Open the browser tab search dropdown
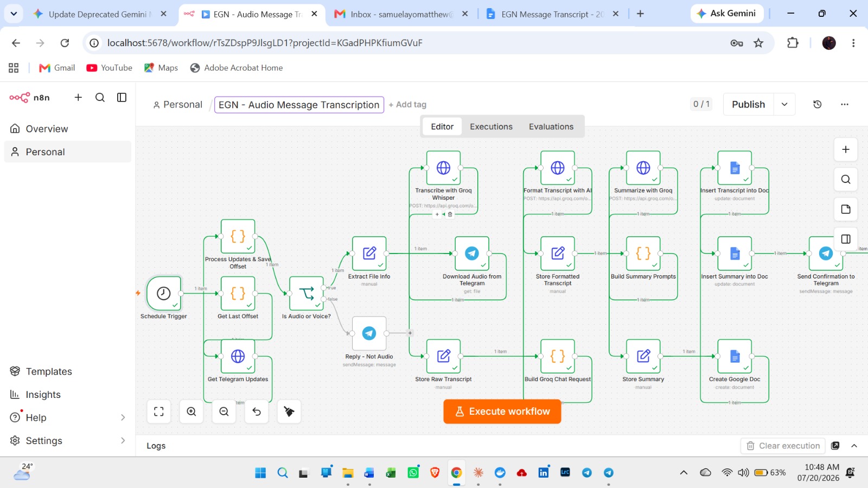The image size is (868, 488). [14, 14]
